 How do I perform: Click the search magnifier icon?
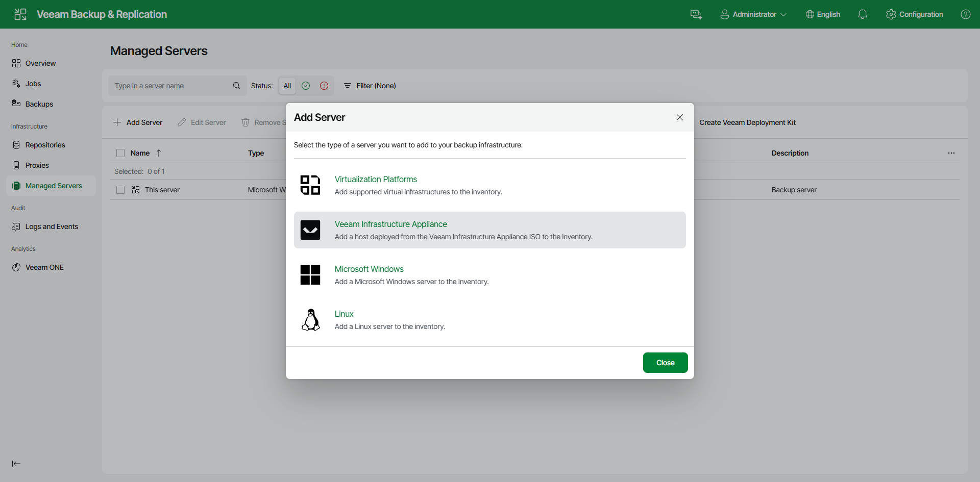pos(237,86)
